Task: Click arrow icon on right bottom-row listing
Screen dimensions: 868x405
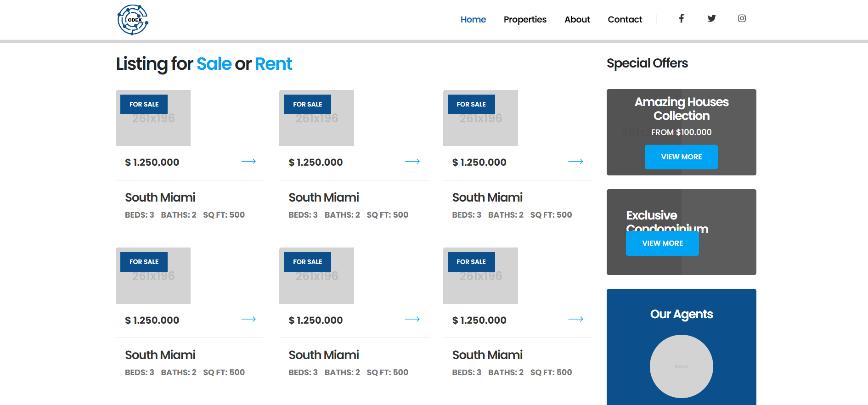Action: (x=575, y=319)
